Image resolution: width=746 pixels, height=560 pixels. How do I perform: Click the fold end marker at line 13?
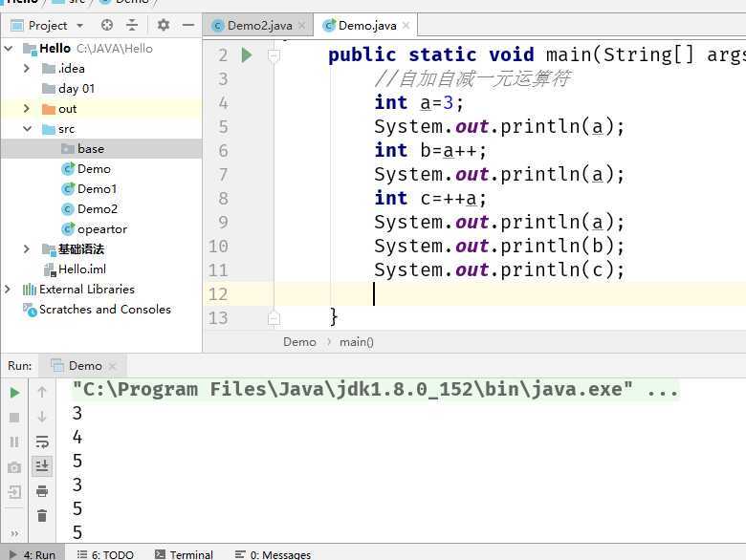[274, 317]
